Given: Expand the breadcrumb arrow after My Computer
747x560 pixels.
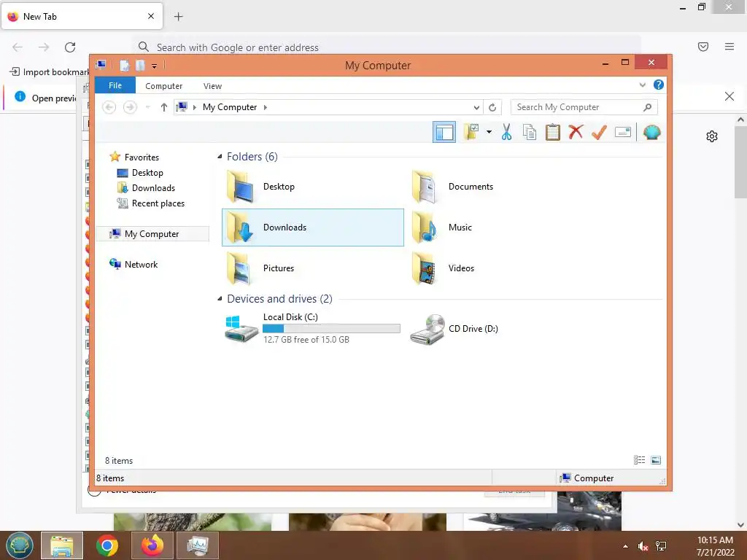Looking at the screenshot, I should point(266,107).
